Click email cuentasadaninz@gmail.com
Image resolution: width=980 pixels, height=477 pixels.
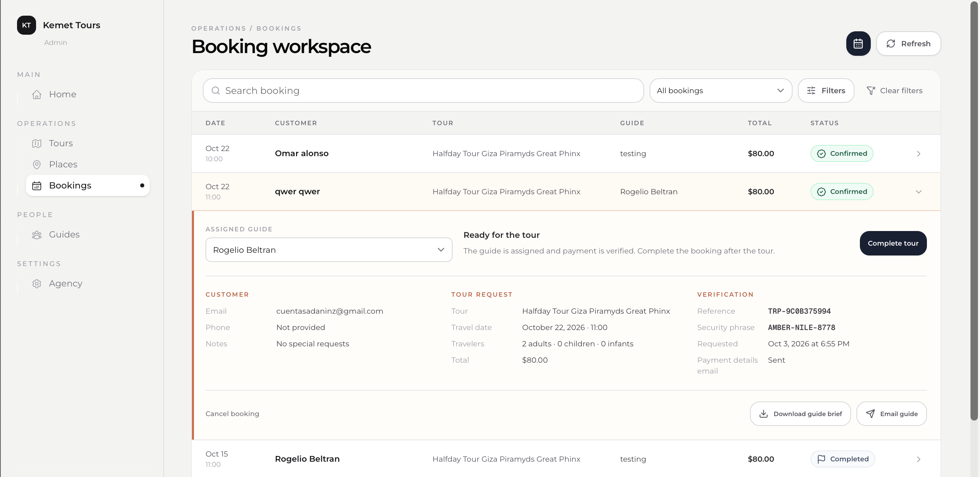pos(329,311)
